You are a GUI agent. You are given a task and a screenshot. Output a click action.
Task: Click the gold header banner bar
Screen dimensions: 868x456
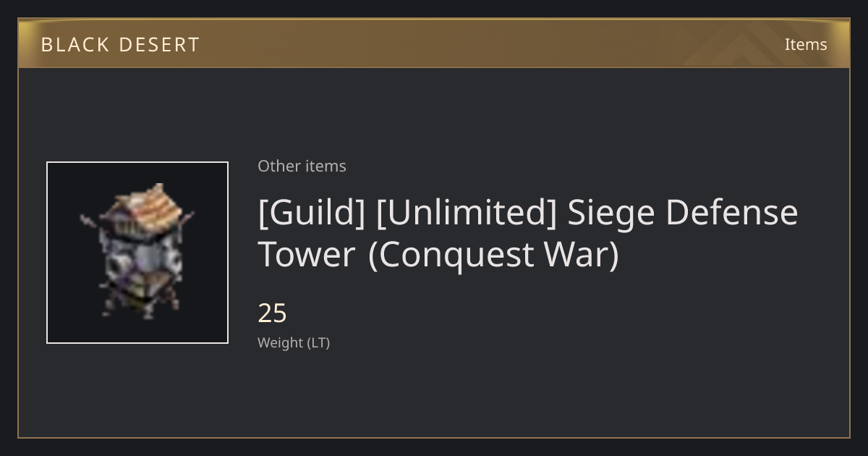click(x=434, y=43)
